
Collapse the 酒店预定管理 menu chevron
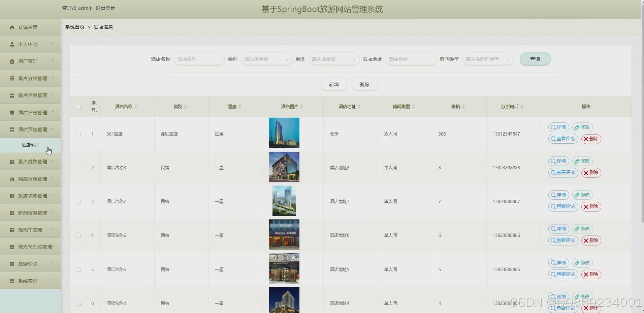[53, 129]
